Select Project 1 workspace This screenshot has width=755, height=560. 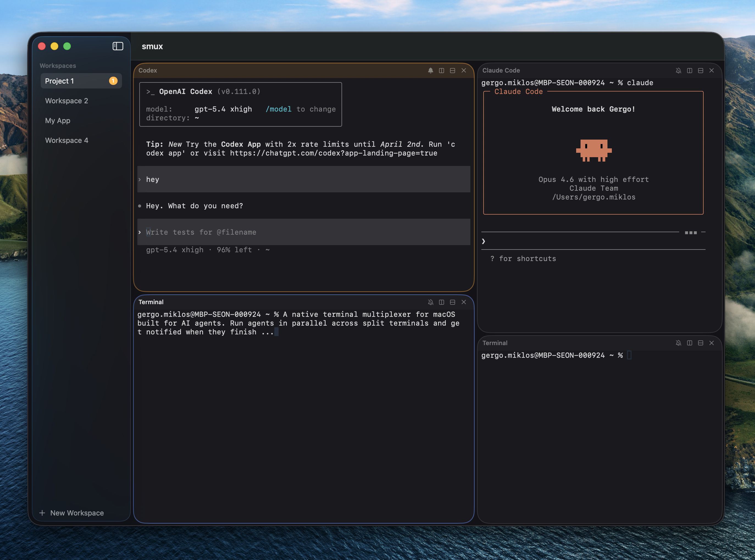tap(81, 81)
